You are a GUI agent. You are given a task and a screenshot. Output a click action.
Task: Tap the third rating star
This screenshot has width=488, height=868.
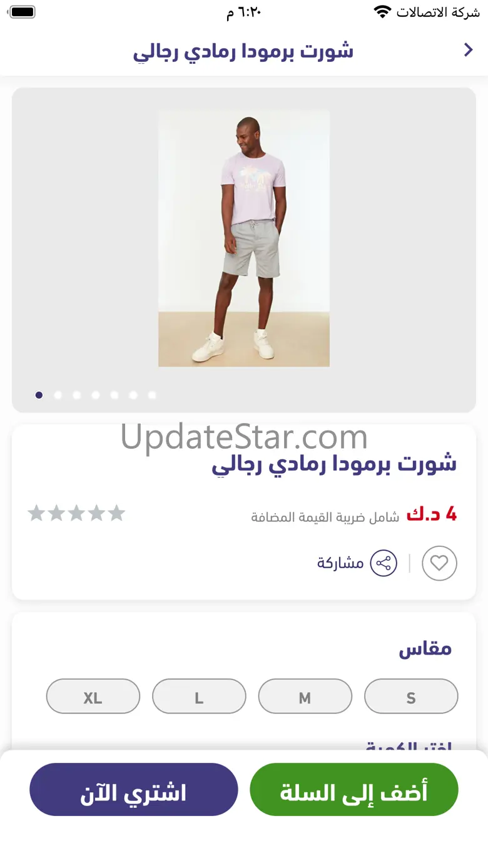(76, 513)
